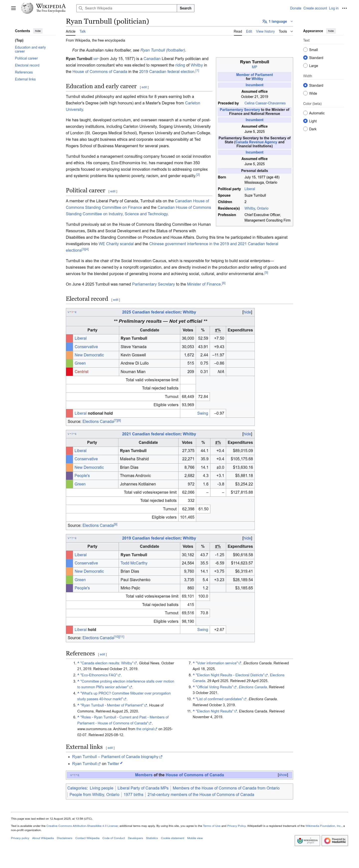This screenshot has height=868, width=359.
Task: Click the Powered by MediaWiki badge
Action: [335, 840]
